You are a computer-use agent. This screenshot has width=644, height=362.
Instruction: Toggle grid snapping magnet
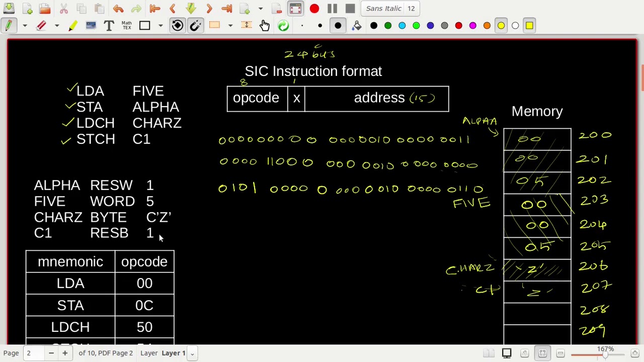[x=195, y=26]
